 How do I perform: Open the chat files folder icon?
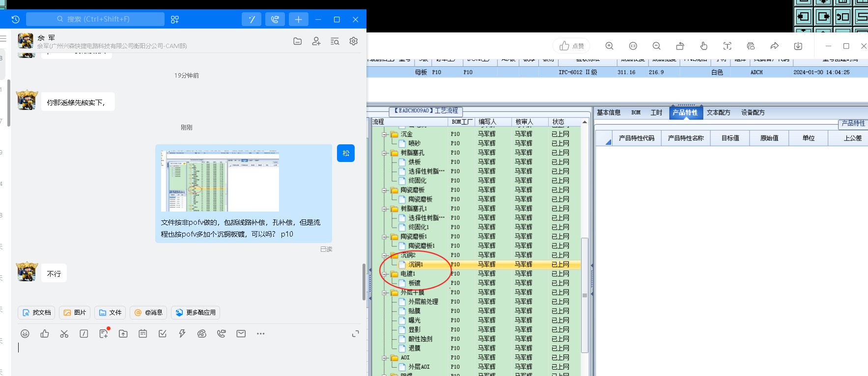point(298,41)
